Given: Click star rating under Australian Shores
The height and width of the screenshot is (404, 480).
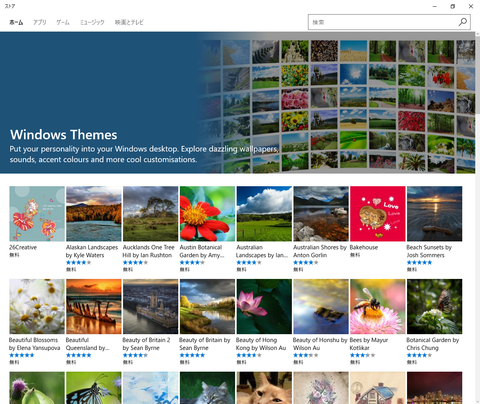Looking at the screenshot, I should coord(306,262).
